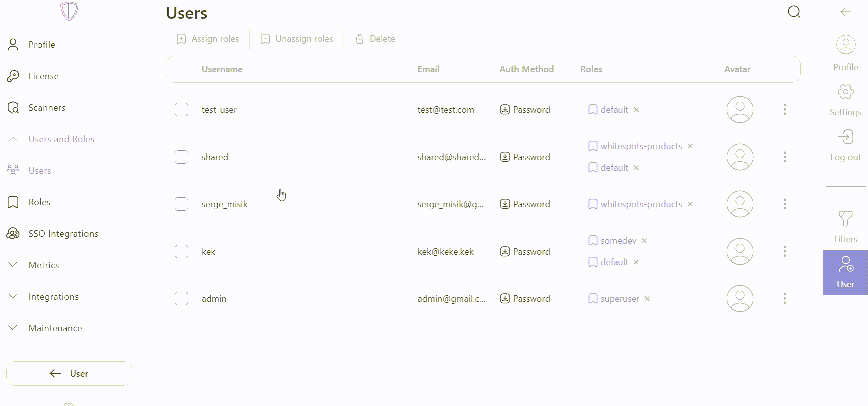The image size is (868, 406).
Task: Click the Assign roles button
Action: point(208,39)
